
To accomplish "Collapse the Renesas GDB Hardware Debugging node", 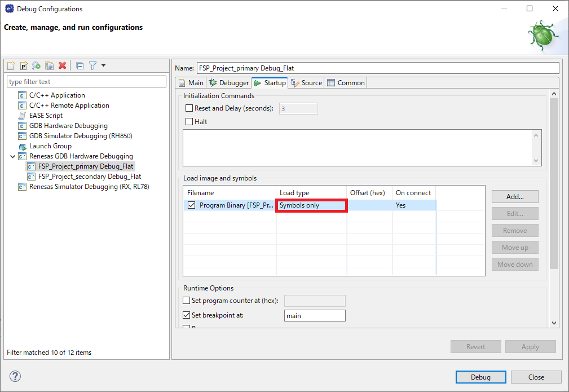I will click(x=12, y=156).
